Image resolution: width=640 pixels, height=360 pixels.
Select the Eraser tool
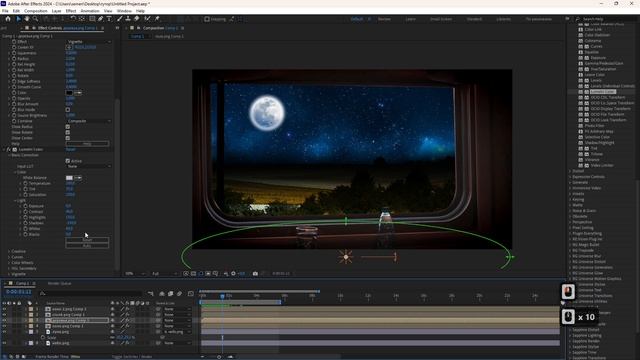click(x=137, y=19)
